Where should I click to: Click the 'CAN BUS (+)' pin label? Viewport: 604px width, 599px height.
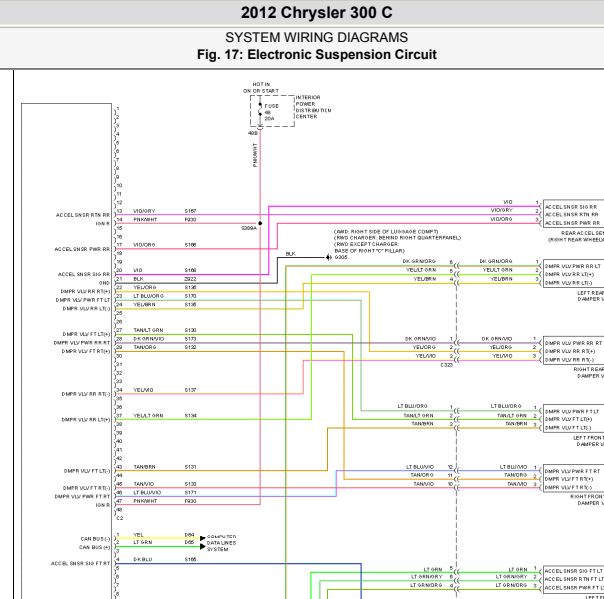[x=95, y=547]
